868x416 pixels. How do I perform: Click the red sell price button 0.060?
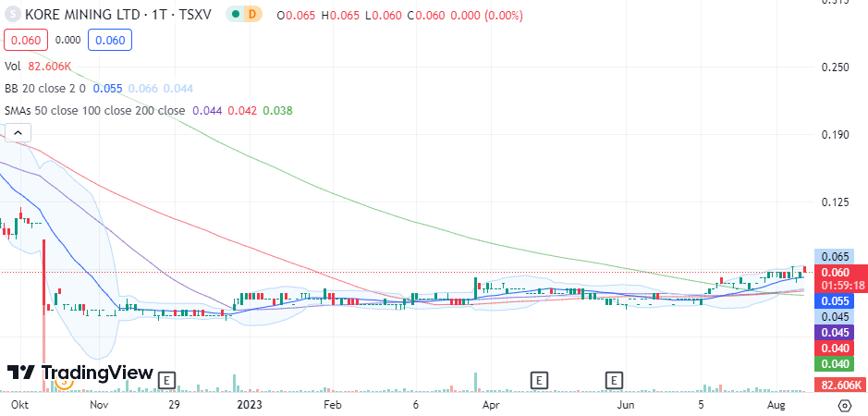26,40
